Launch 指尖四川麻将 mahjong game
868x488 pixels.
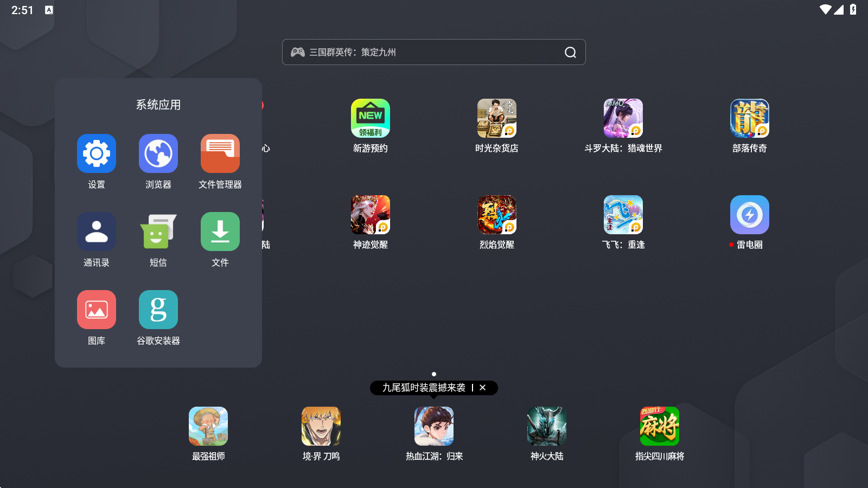tap(660, 426)
